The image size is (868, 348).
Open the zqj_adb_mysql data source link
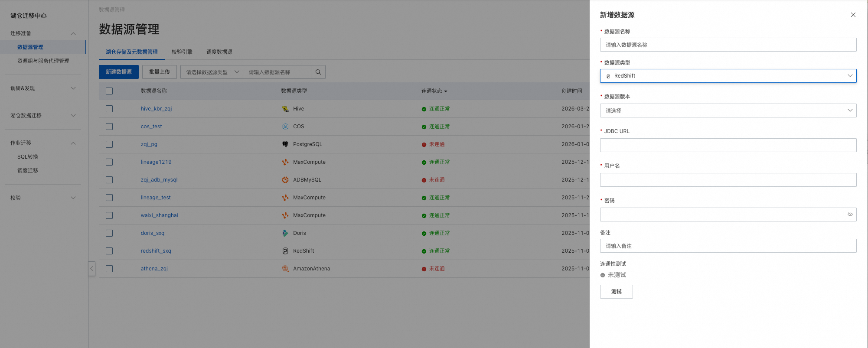[x=159, y=180]
